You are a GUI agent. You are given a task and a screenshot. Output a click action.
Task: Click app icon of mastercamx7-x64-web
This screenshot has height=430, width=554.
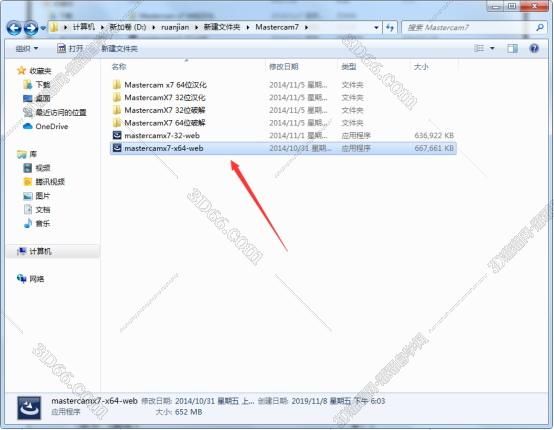click(x=117, y=148)
